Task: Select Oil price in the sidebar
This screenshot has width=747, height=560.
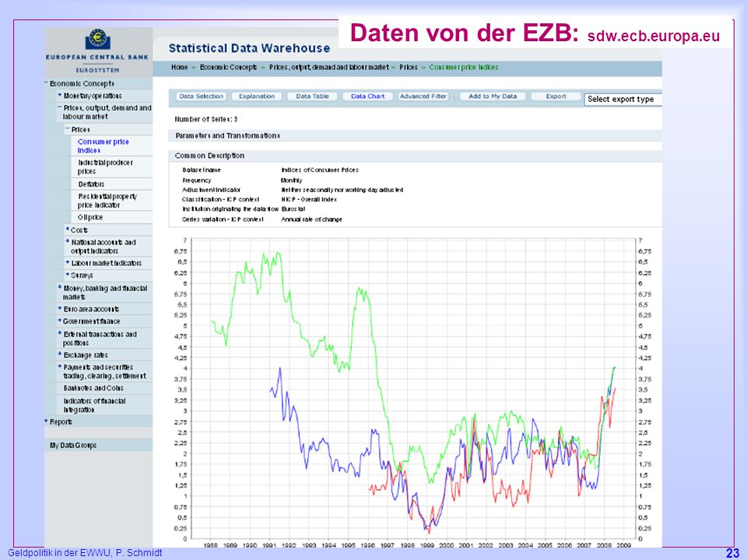Action: 90,217
